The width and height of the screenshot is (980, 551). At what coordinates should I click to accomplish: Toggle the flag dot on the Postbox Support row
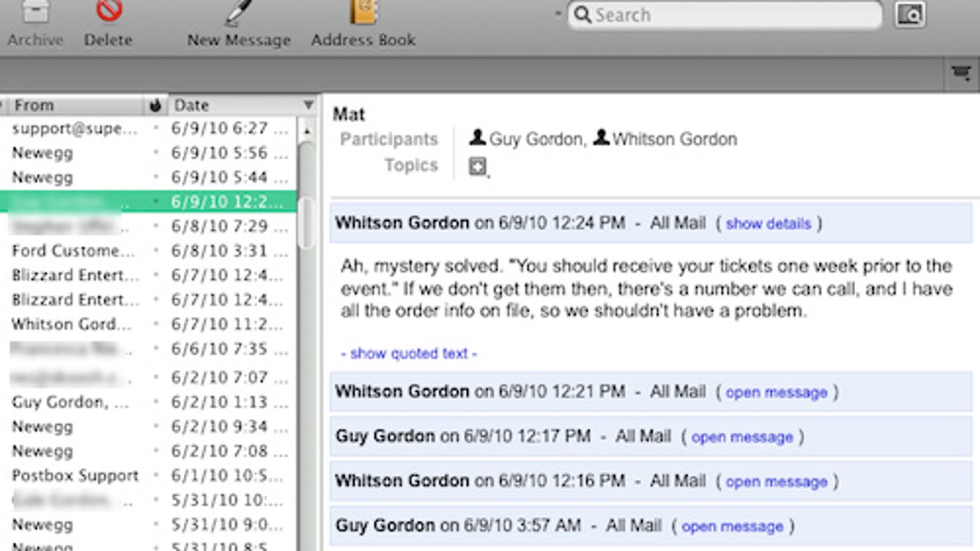(156, 475)
